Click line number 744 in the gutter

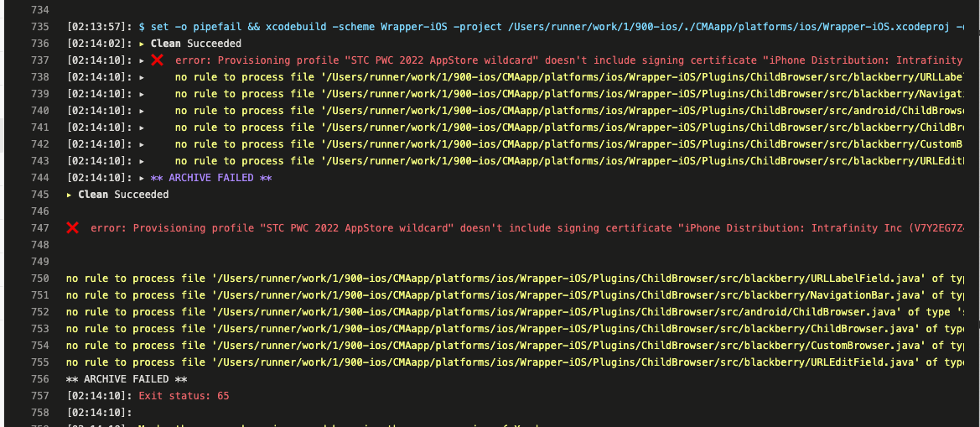(39, 178)
